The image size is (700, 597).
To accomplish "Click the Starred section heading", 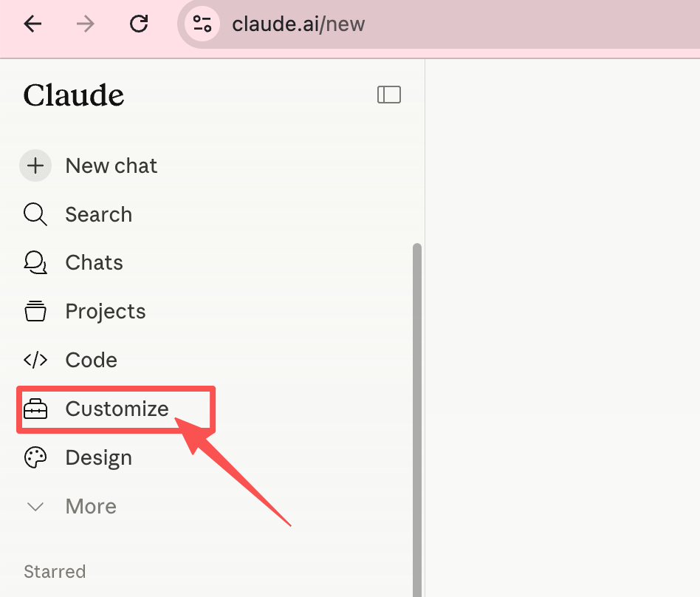I will coord(55,572).
